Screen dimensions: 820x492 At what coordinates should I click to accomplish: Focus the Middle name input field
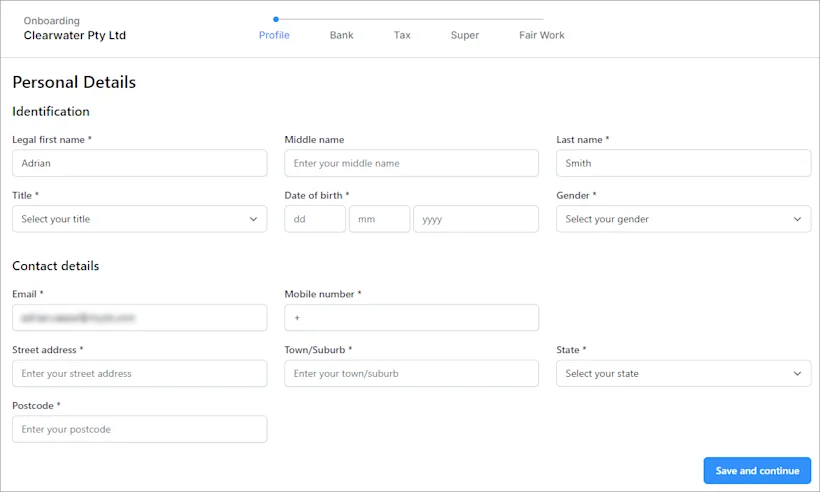click(x=412, y=163)
